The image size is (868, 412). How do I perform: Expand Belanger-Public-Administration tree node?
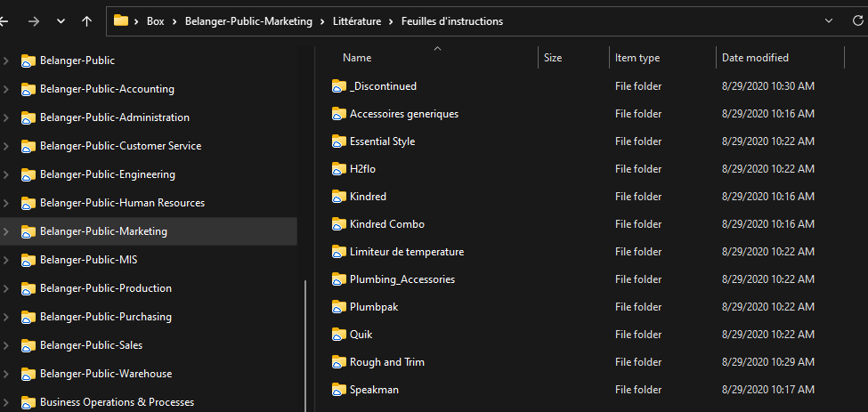[x=5, y=117]
